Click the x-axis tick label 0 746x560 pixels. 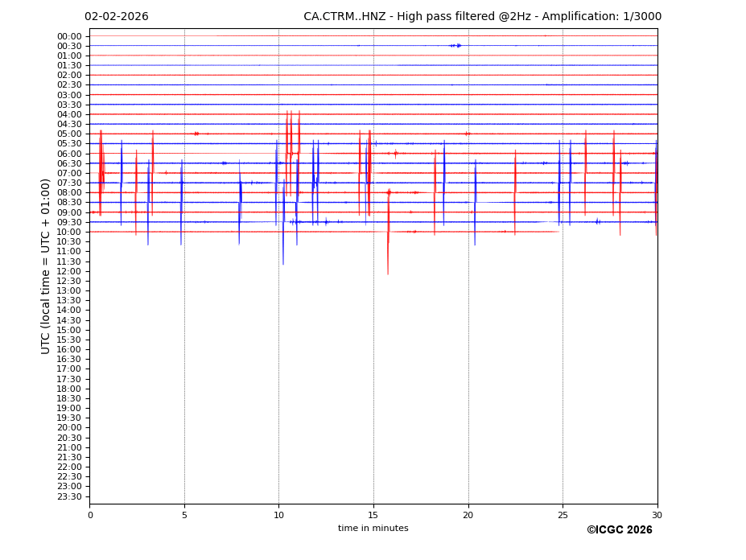pyautogui.click(x=90, y=515)
